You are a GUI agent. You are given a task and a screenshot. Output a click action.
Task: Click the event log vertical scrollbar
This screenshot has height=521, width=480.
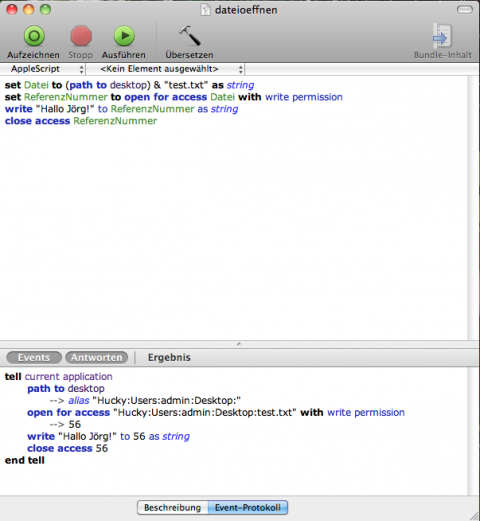[x=473, y=431]
